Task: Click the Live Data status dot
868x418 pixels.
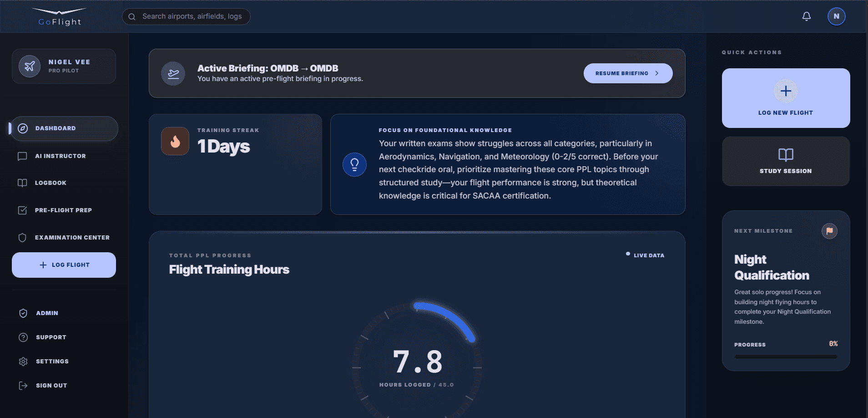Action: coord(628,254)
